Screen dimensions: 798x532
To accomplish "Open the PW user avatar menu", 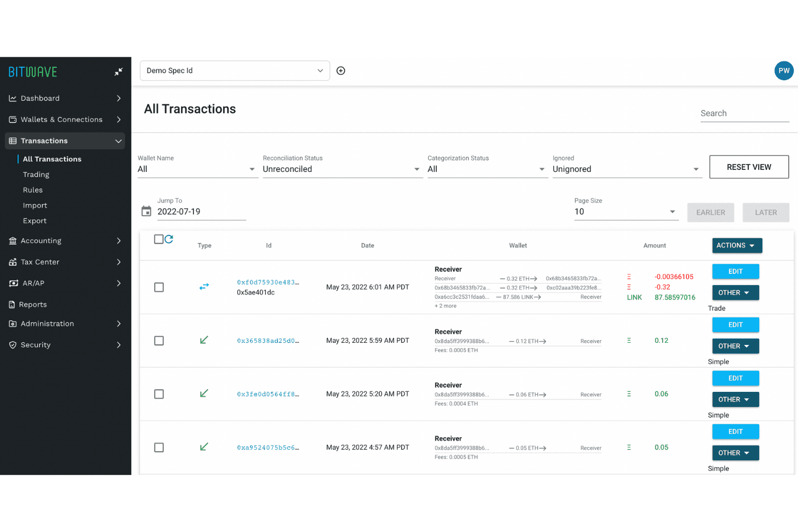I will (784, 71).
